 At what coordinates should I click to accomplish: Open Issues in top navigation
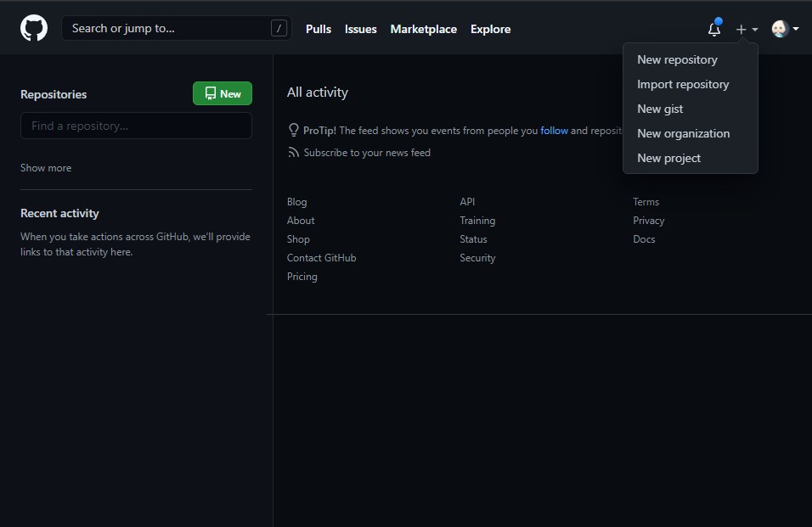point(360,29)
